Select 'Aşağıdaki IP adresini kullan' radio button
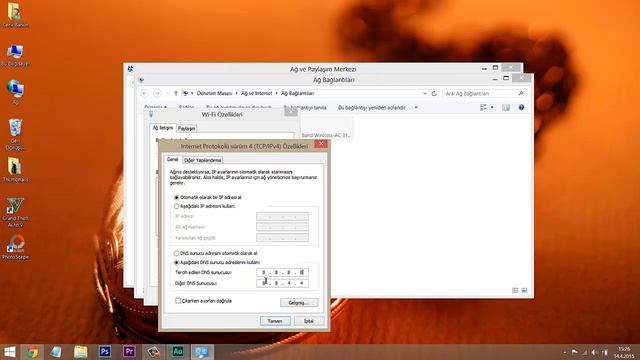Screen dimensions: 640x360 [204, 207]
